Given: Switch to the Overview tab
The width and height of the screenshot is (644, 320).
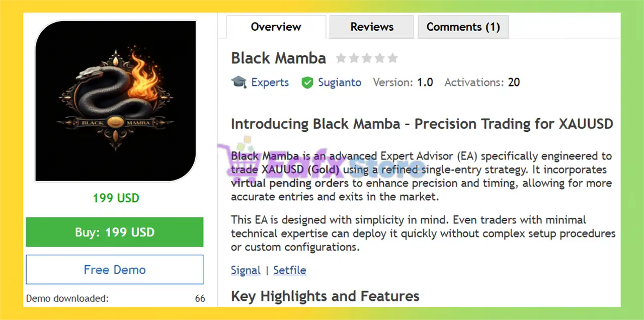Looking at the screenshot, I should (x=276, y=27).
